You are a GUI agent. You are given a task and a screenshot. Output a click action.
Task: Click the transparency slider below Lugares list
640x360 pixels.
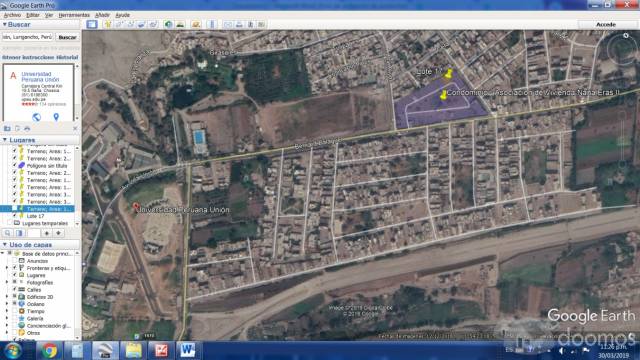[x=33, y=233]
